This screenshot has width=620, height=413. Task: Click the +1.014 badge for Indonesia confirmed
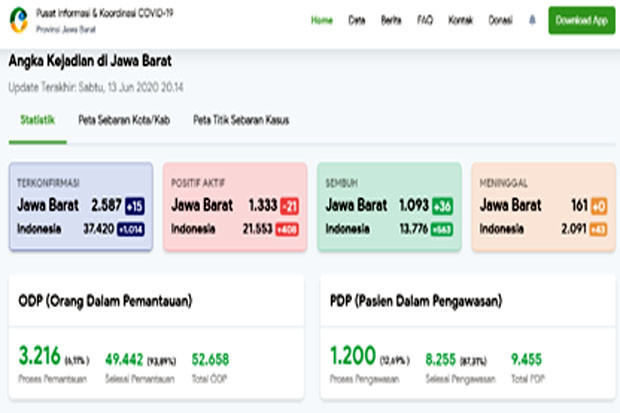131,229
